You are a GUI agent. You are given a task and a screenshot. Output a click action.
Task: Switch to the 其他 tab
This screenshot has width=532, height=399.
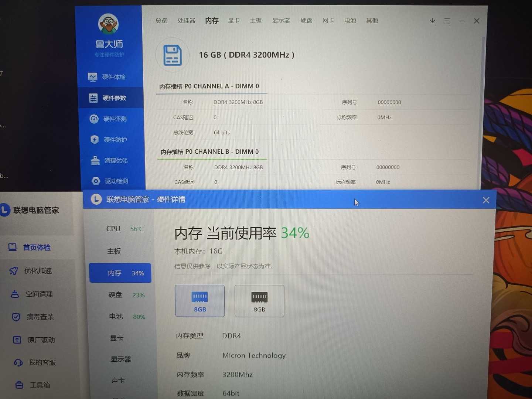click(372, 20)
